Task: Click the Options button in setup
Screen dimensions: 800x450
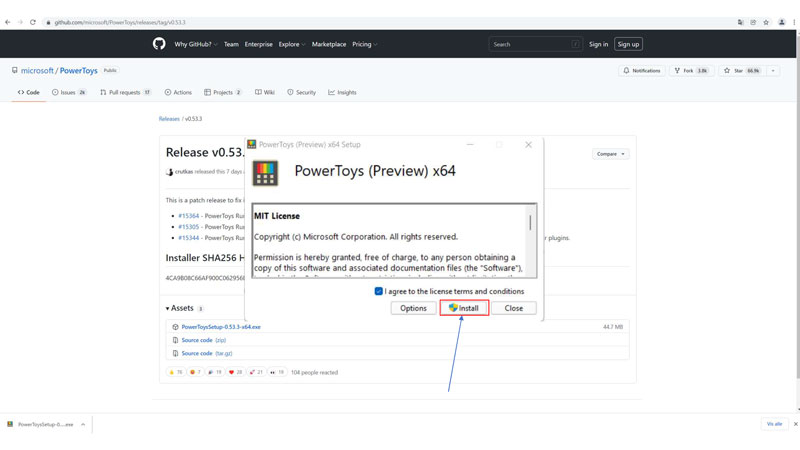Action: (413, 308)
